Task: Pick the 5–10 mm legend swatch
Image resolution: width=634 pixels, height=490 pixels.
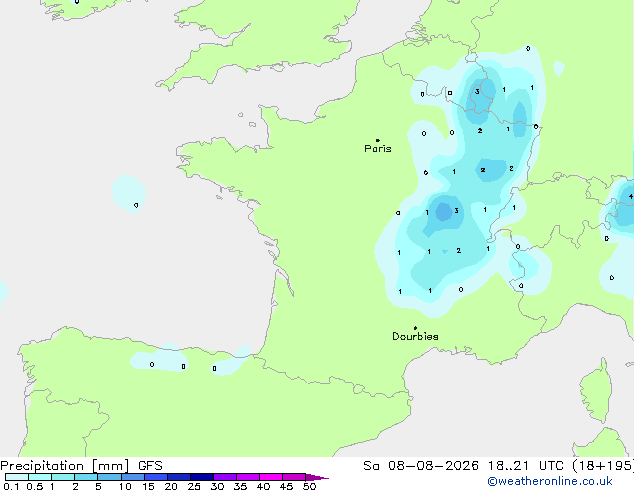Action: (109, 477)
